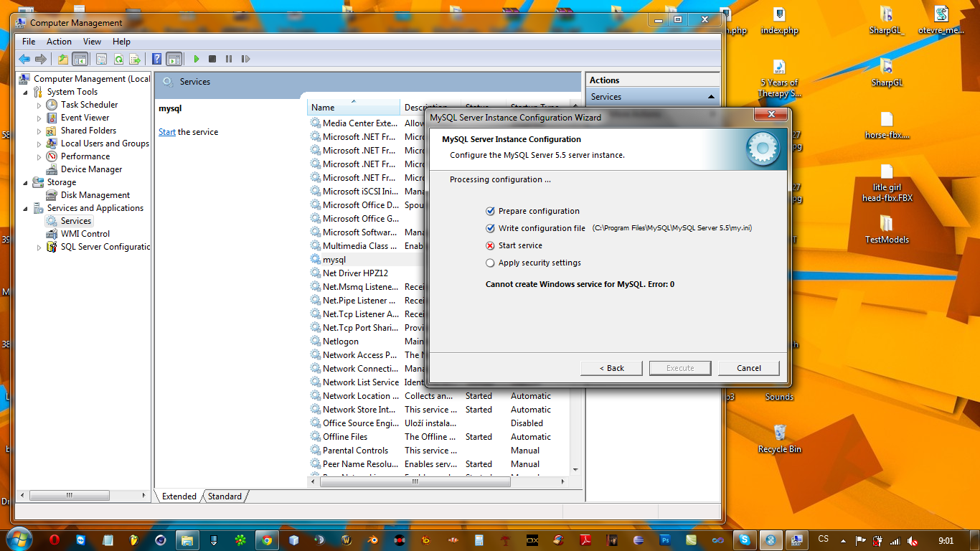Open the Action menu
This screenshot has height=551, width=980.
click(x=59, y=42)
